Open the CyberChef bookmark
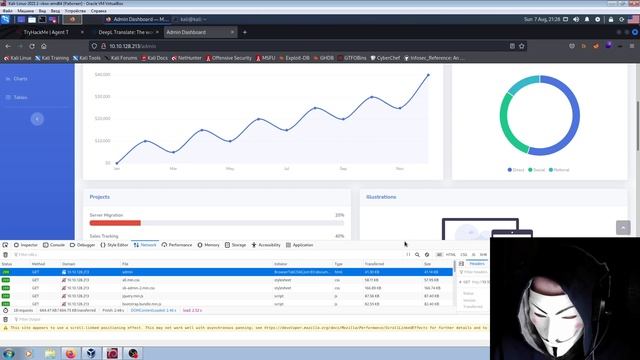Screen dimensions: 640x360 [x=385, y=58]
